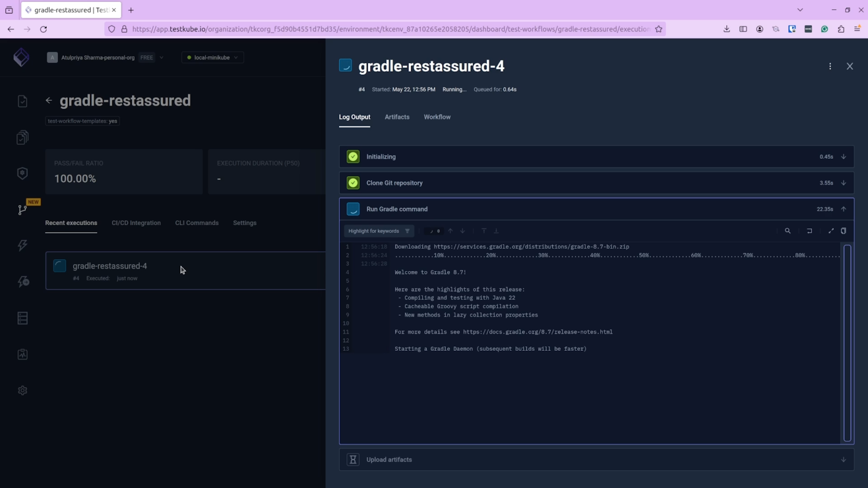Jump to next keyword match arrow
Image resolution: width=868 pixels, height=488 pixels.
pos(463,231)
